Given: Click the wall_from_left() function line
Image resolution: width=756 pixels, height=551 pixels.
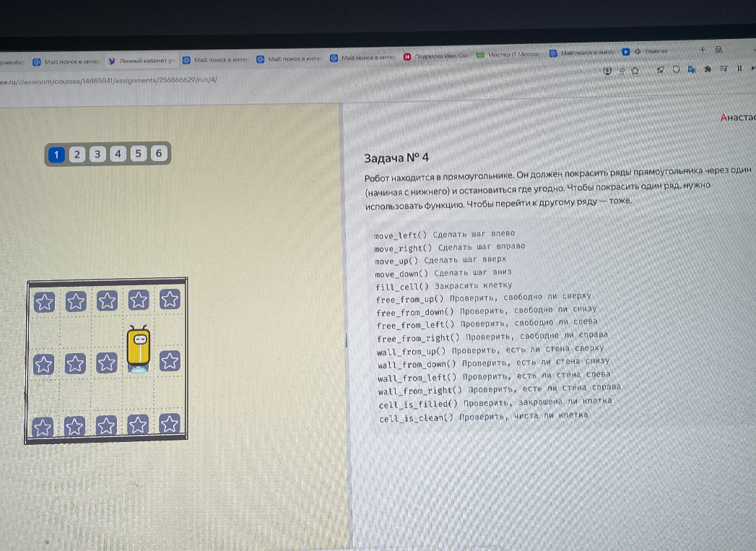Looking at the screenshot, I should (x=494, y=376).
